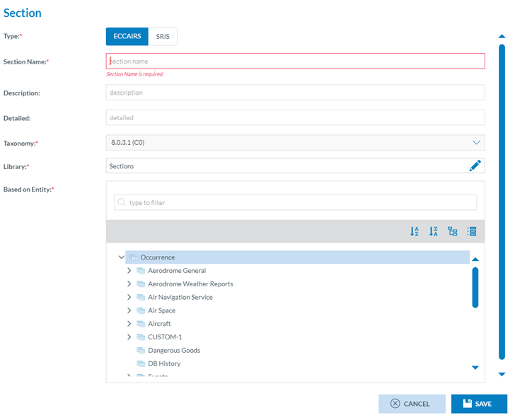Click the DB History table icon
The image size is (515, 420).
coord(141,364)
